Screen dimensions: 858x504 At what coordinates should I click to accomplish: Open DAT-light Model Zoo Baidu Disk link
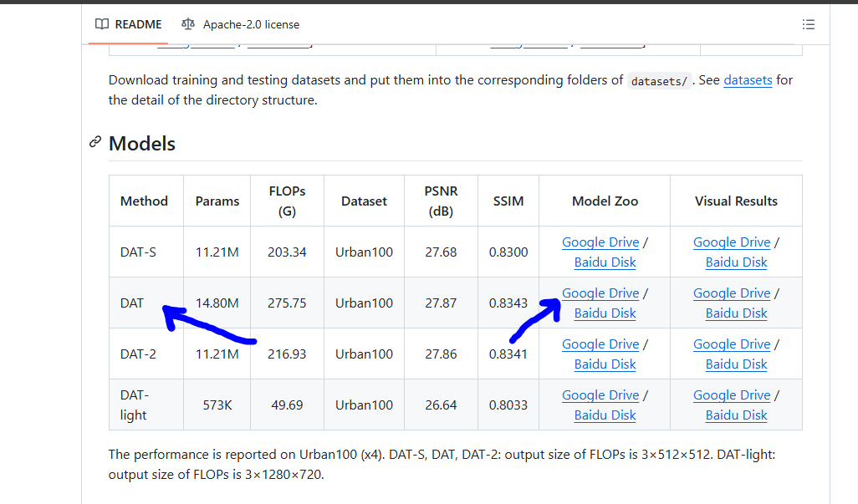click(605, 415)
